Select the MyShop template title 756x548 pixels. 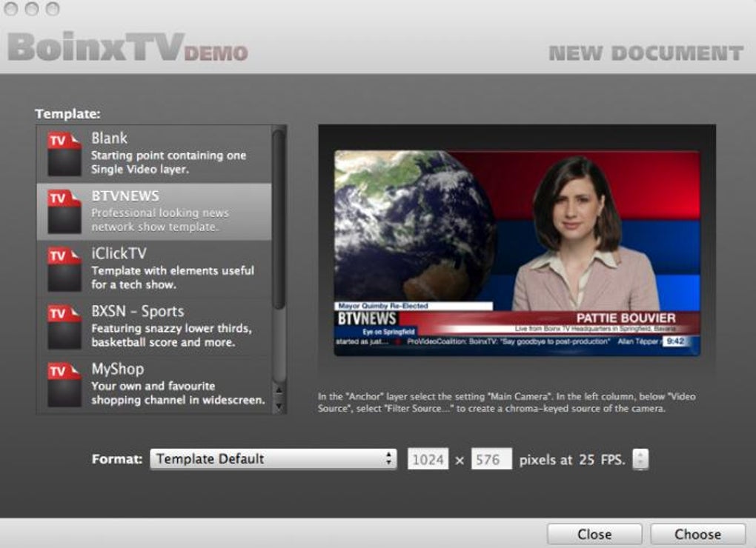coord(118,369)
